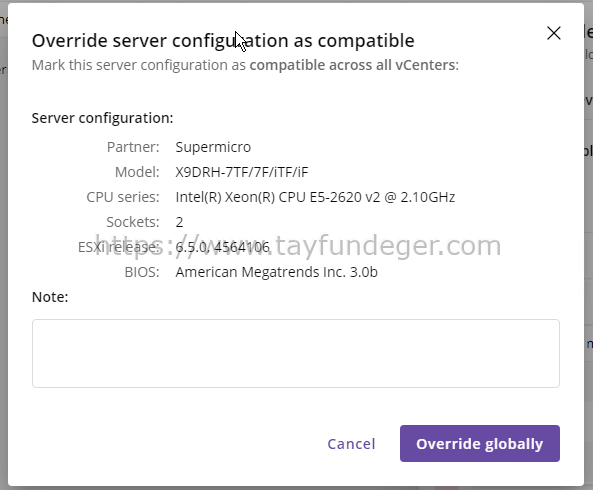Viewport: 593px width, 490px height.
Task: Click the BIOS value American Megatrends Inc. 3.0b
Action: click(276, 272)
